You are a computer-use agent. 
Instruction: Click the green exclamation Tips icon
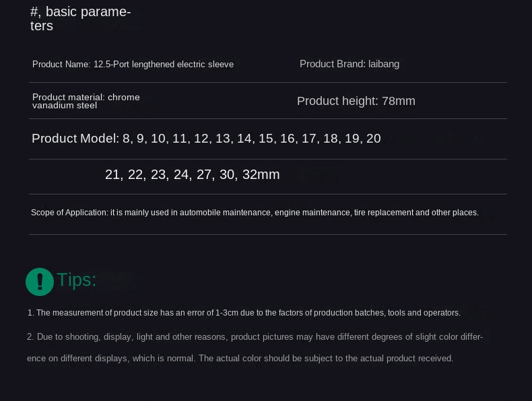40,282
